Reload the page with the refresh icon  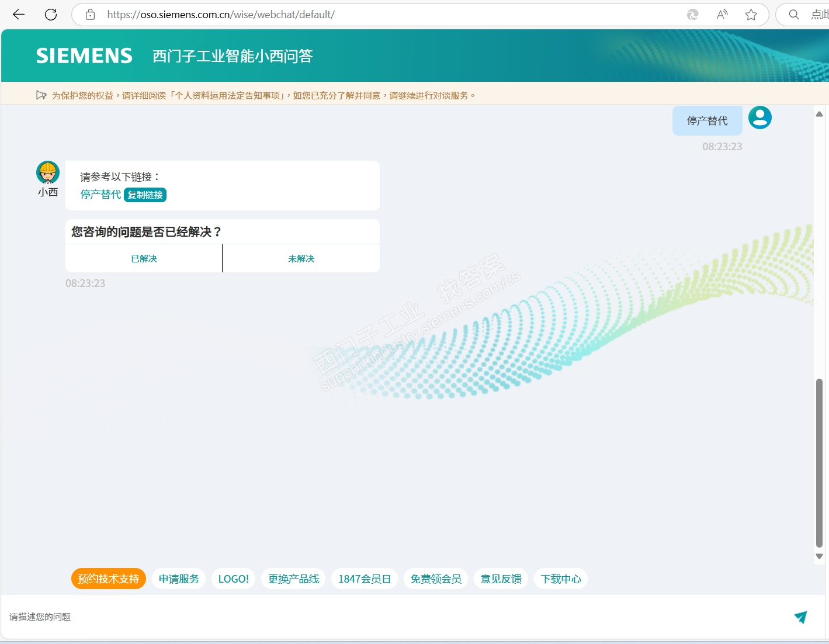(x=51, y=15)
